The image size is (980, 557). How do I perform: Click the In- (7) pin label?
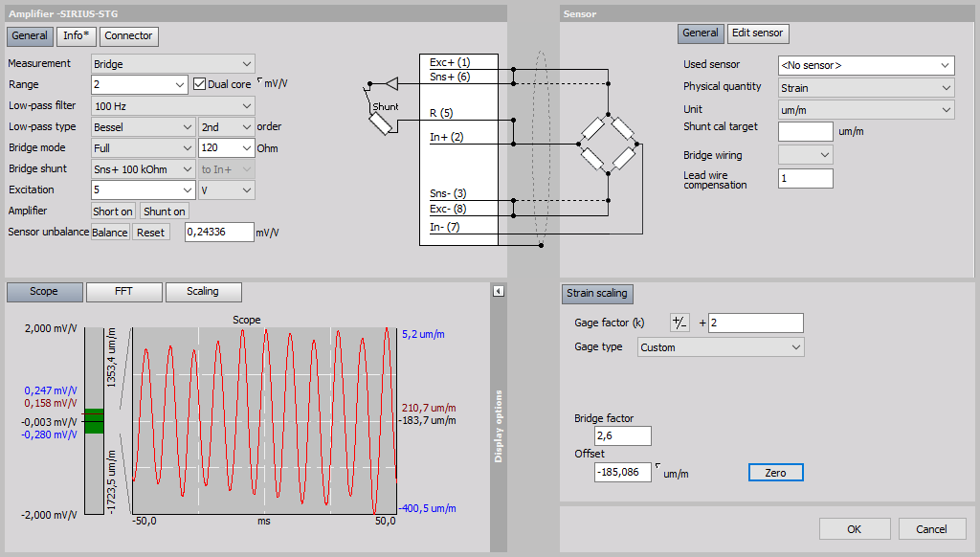pyautogui.click(x=444, y=227)
